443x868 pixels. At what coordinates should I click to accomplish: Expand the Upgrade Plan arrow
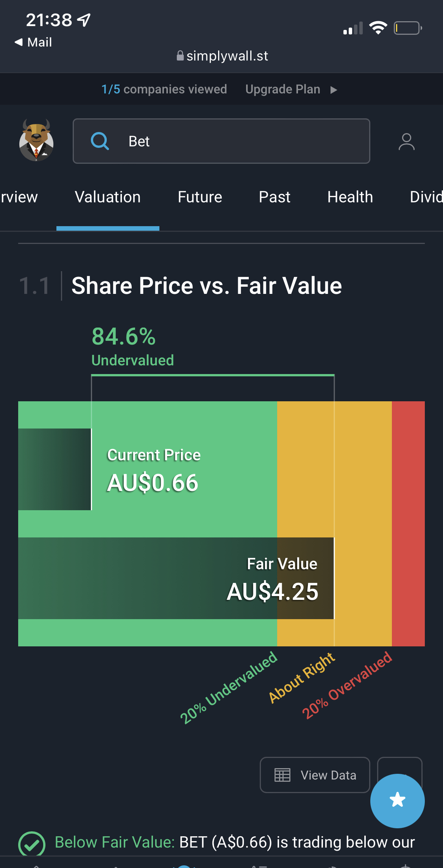(x=334, y=90)
